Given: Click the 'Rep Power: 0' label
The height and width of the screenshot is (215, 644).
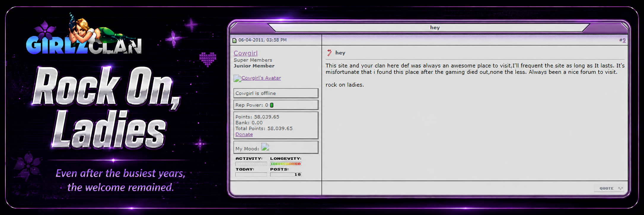Looking at the screenshot, I should tap(252, 105).
